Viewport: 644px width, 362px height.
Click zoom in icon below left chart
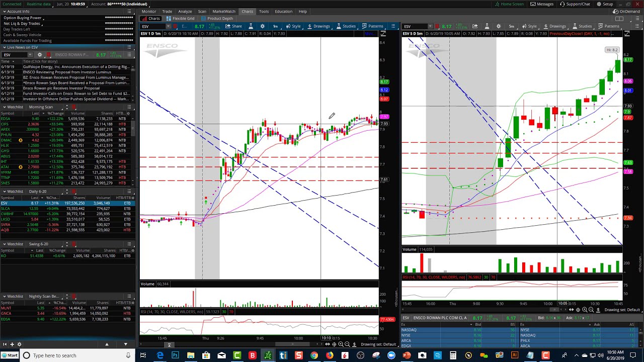tap(341, 344)
